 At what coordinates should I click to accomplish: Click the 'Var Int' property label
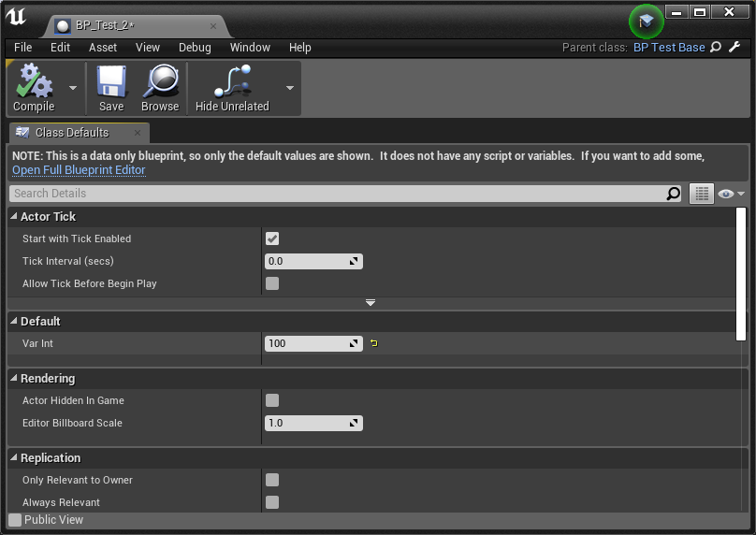(37, 343)
